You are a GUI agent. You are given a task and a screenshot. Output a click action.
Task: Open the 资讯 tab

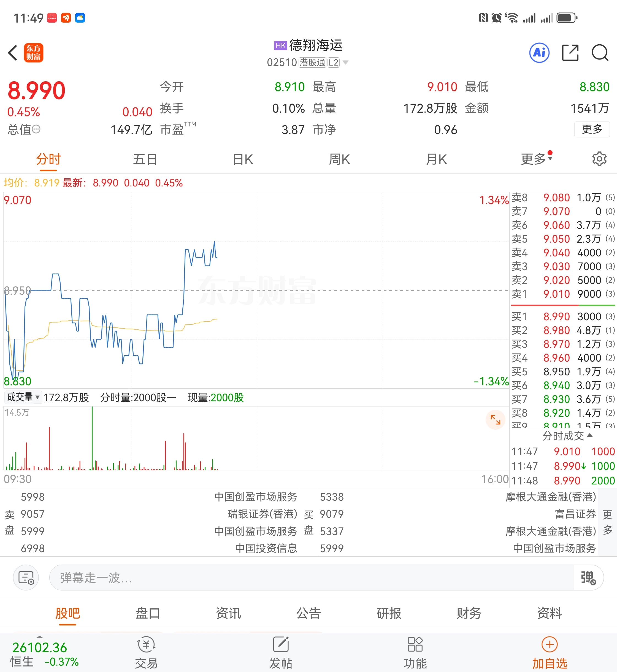tap(228, 613)
